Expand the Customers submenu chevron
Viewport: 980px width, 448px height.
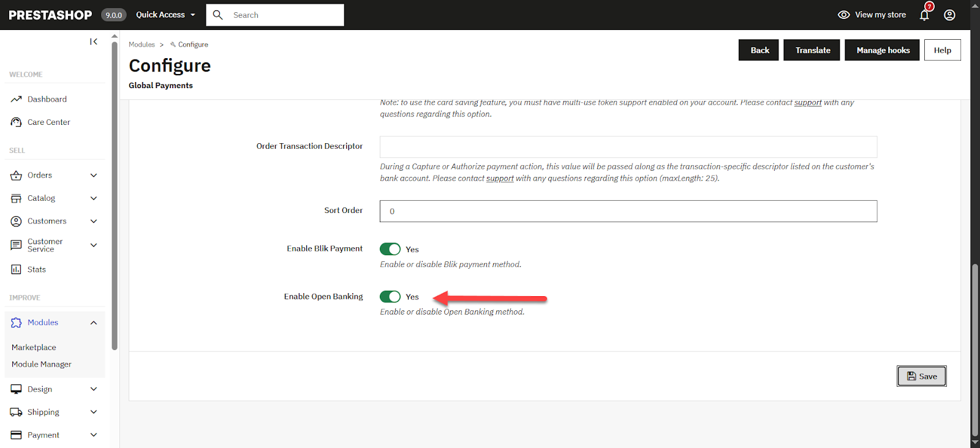[94, 222]
